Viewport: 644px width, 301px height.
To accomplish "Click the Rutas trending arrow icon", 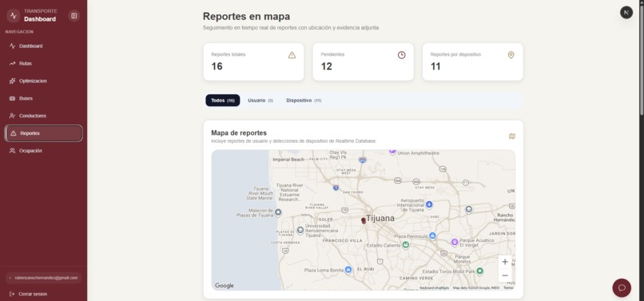I will click(x=12, y=64).
